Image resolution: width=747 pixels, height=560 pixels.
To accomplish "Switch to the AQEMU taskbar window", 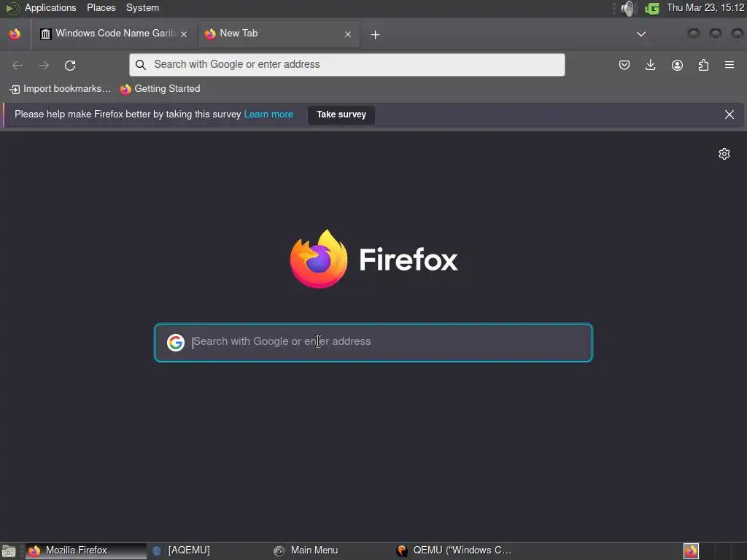I will (209, 551).
